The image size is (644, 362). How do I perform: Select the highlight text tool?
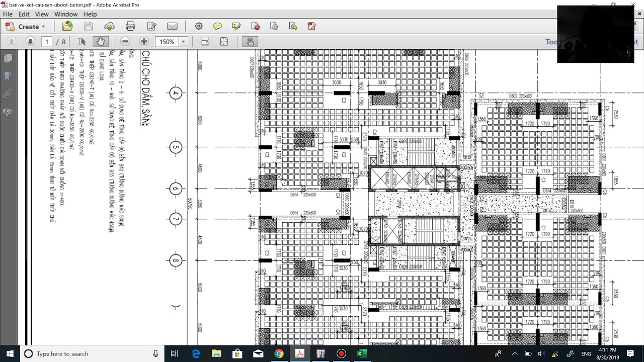pos(236,26)
